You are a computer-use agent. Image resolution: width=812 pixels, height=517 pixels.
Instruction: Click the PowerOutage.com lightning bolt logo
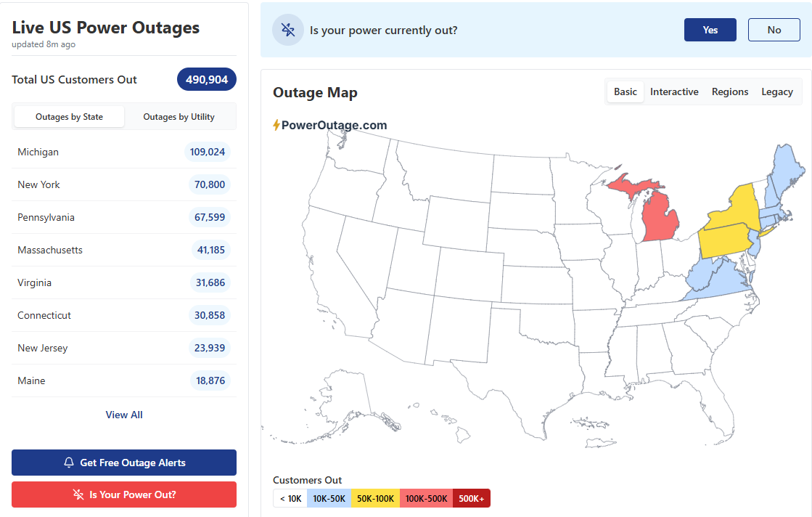click(276, 125)
